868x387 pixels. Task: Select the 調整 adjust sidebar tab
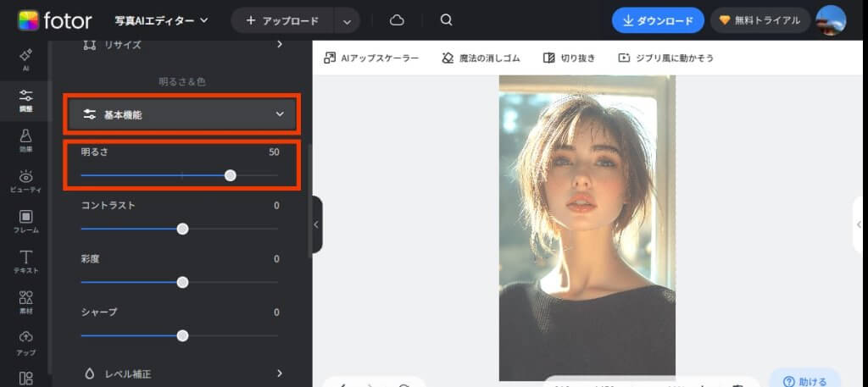tap(25, 101)
